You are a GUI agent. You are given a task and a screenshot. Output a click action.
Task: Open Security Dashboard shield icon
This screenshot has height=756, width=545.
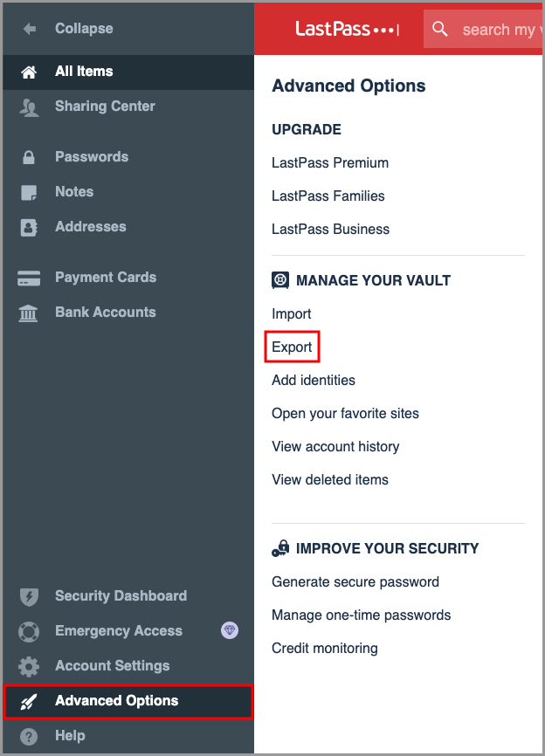point(29,597)
